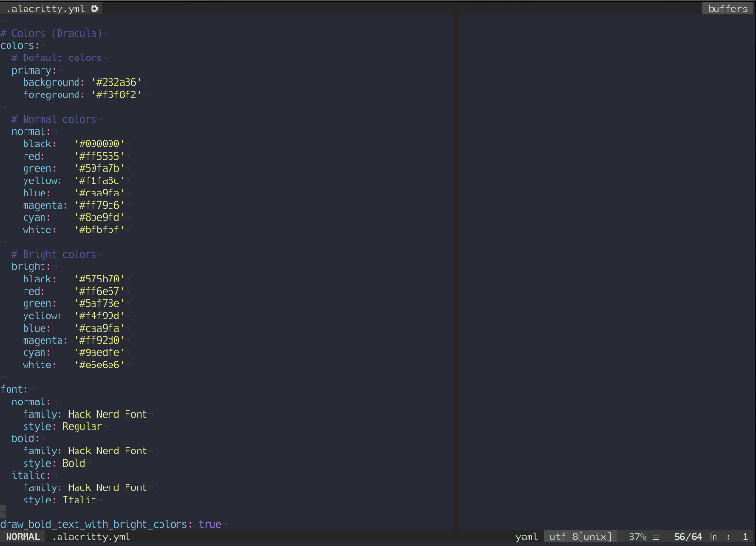Click the red value '#ff5555'

coord(99,157)
